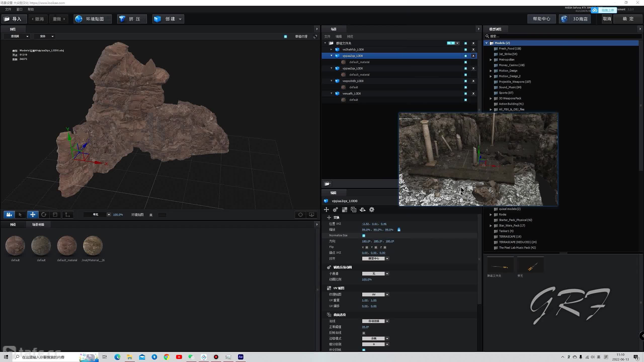Open the solid shading mode dropdown
This screenshot has height=362, width=644.
click(45, 36)
